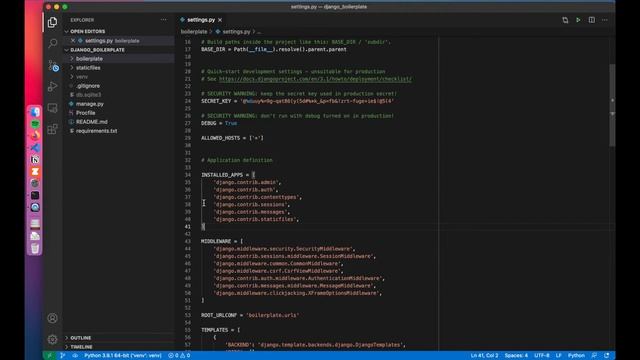Screen dimensions: 640x360
Task: Open Finder from the dock
Action: tap(35, 111)
